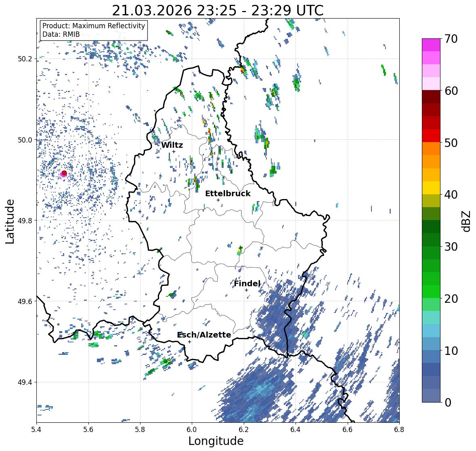This screenshot has height=451, width=476.
Task: Click the 49.8 latitude tick label
Action: point(25,220)
